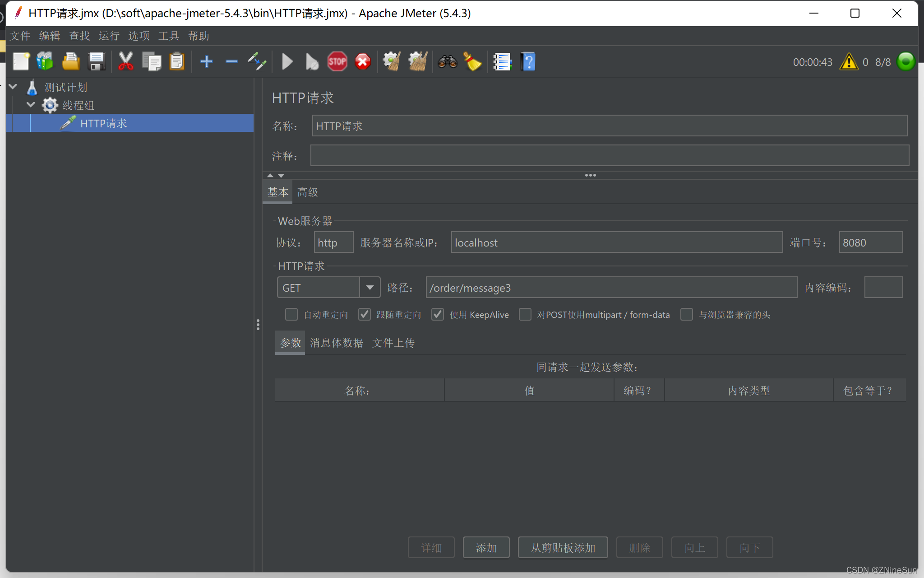Click the 向上 button

pyautogui.click(x=695, y=547)
